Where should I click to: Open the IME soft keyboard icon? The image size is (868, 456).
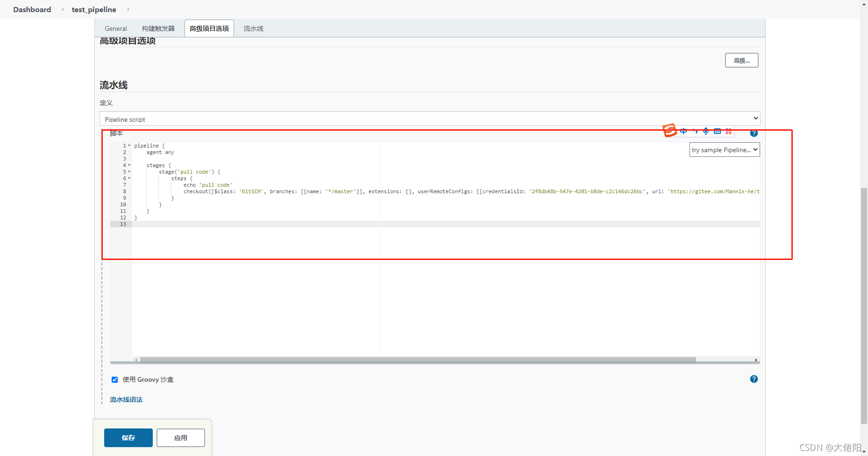pyautogui.click(x=717, y=131)
